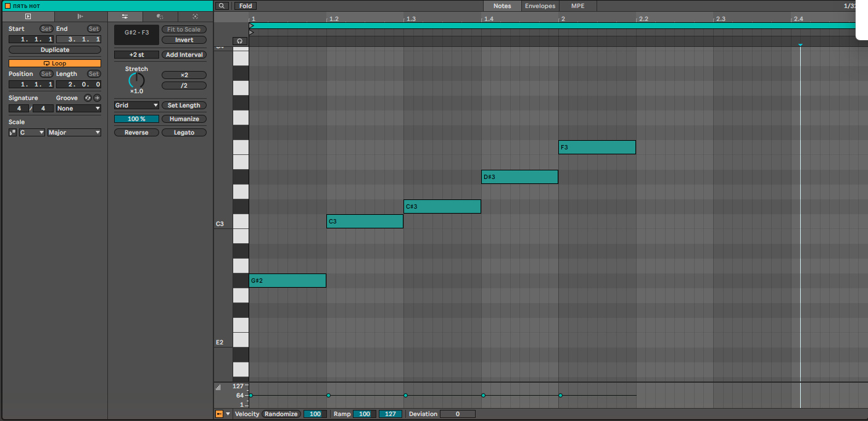The height and width of the screenshot is (421, 868).
Task: Click the Ramp start value 100
Action: tap(364, 414)
